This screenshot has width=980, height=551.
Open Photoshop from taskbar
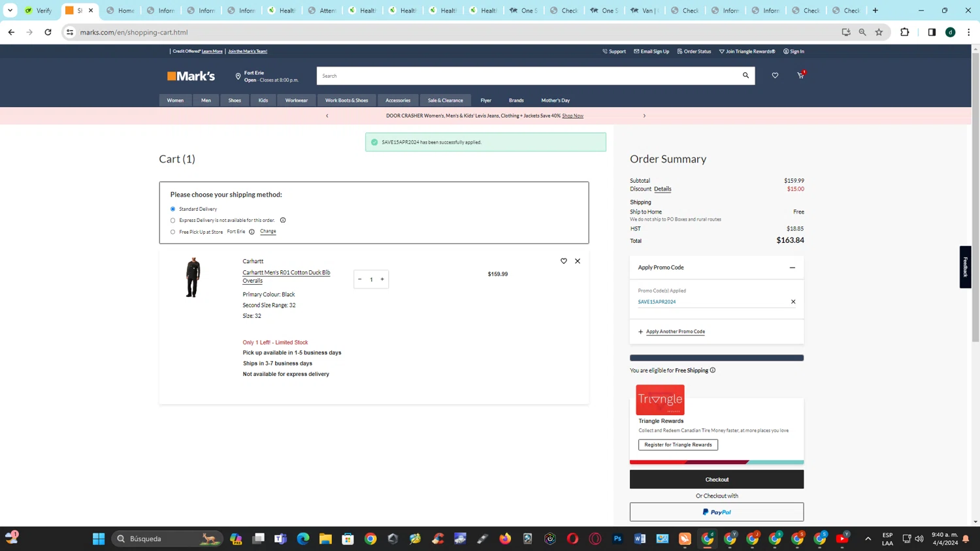pos(617,539)
